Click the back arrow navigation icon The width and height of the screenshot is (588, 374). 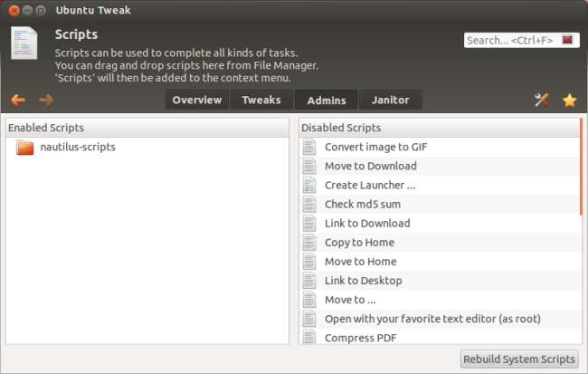[x=18, y=100]
